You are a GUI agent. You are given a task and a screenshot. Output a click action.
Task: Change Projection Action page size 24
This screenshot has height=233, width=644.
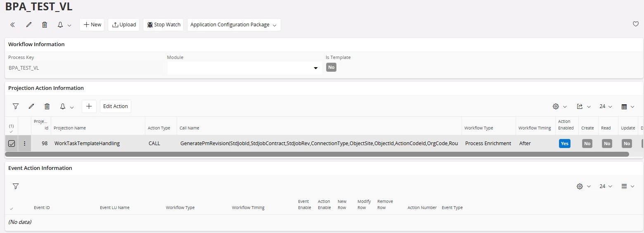606,106
